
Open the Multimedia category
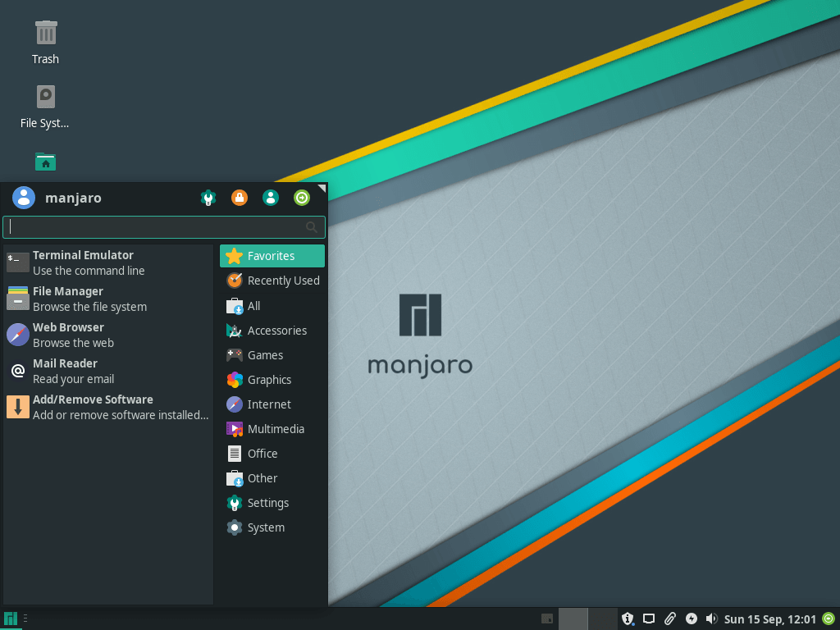[x=272, y=429]
